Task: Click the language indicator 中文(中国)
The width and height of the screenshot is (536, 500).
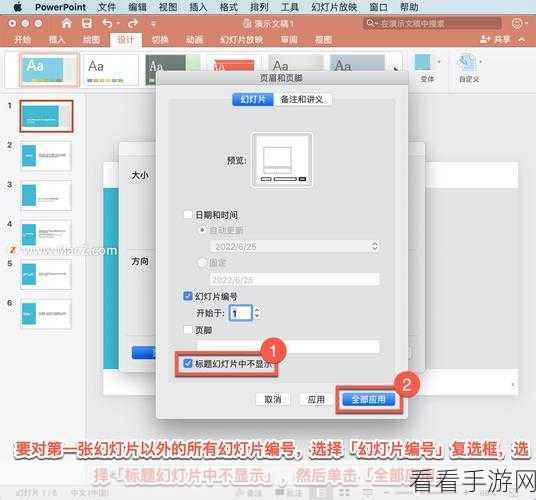Action: (90, 493)
